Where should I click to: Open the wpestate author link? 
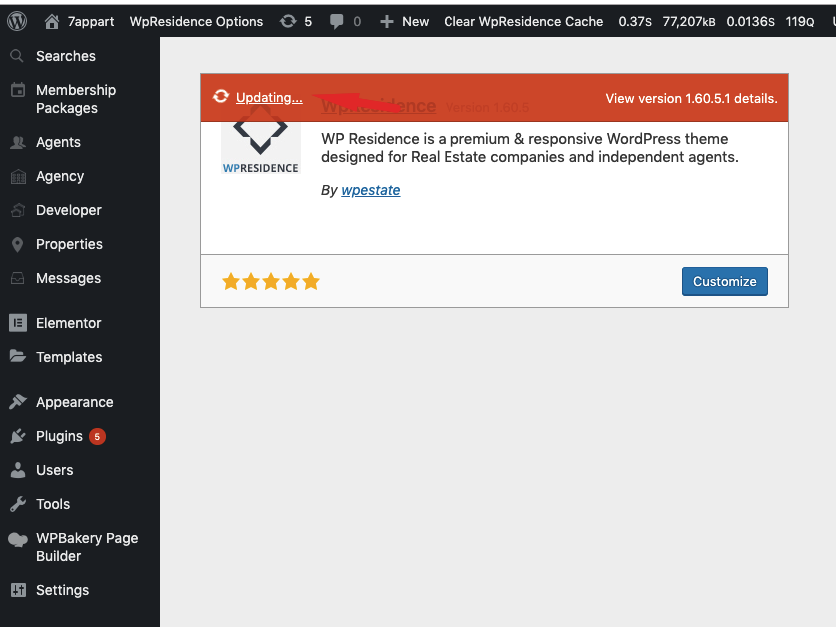click(371, 190)
